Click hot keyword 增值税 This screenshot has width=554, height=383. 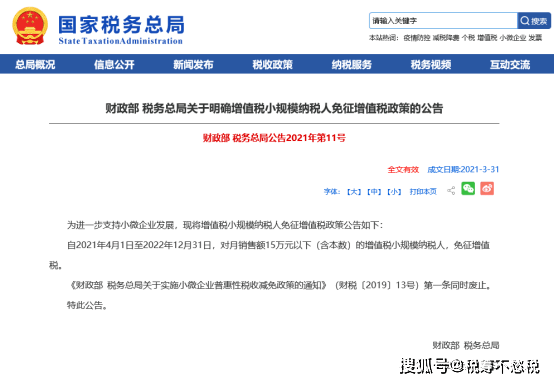tap(487, 38)
